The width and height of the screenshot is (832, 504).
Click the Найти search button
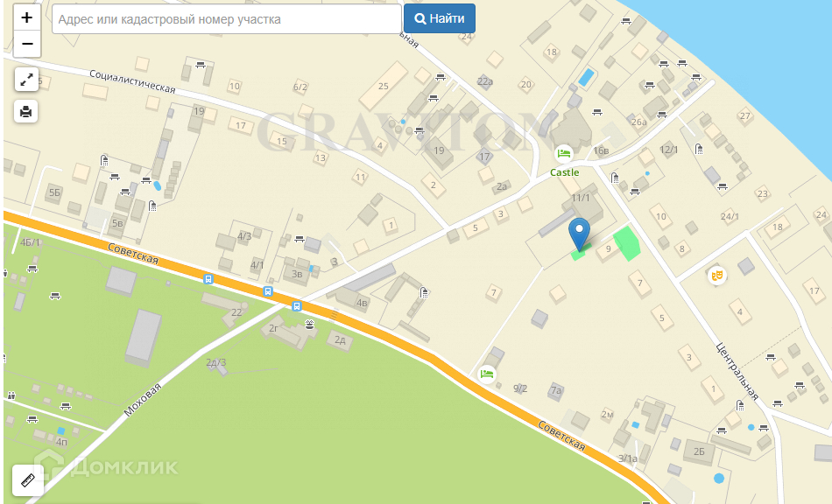point(440,18)
